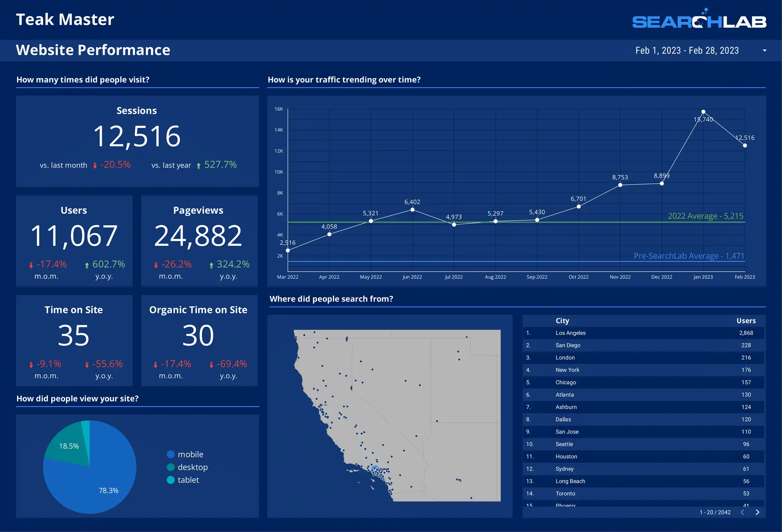The height and width of the screenshot is (532, 782).
Task: Click the SearchLab logo
Action: point(699,20)
